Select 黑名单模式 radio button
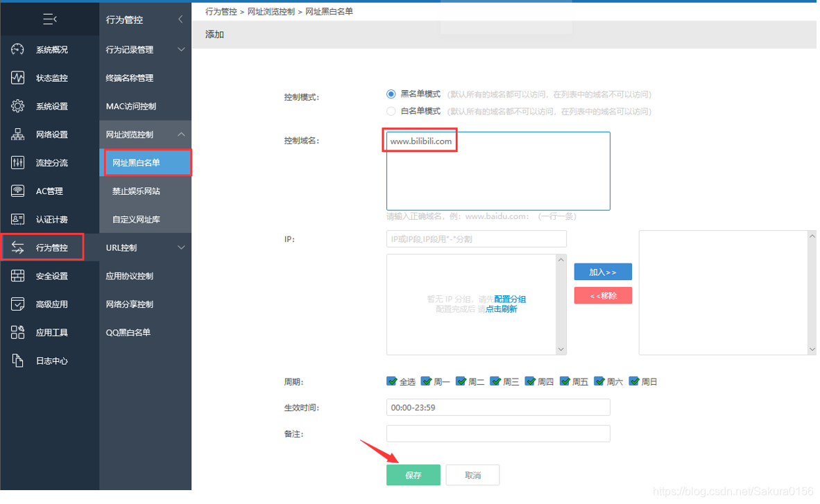Viewport: 820px width, 504px height. coord(391,94)
